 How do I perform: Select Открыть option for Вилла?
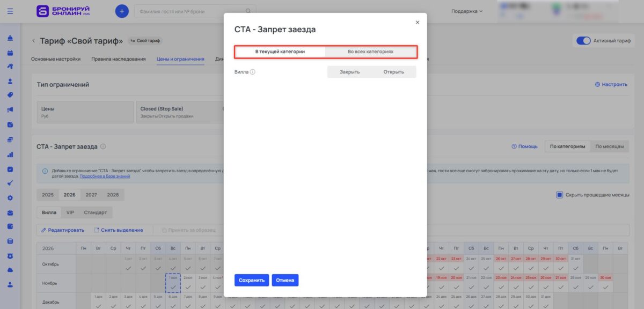coord(393,72)
